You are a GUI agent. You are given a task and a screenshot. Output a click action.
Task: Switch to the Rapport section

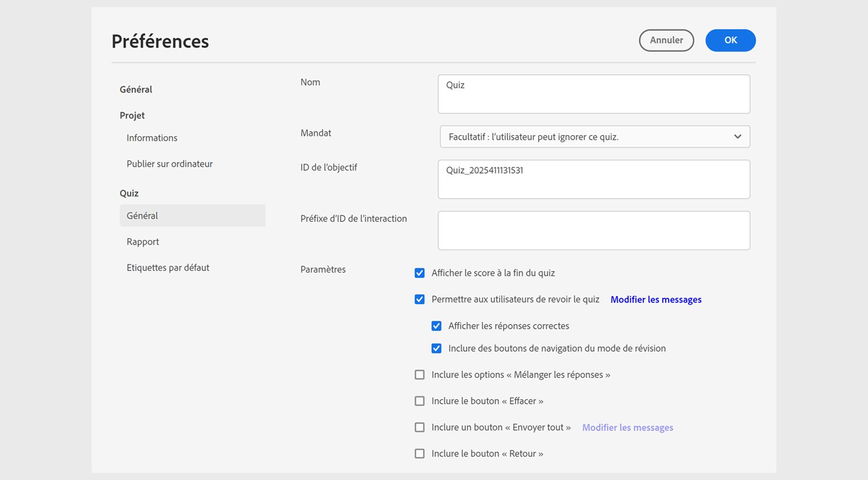143,242
